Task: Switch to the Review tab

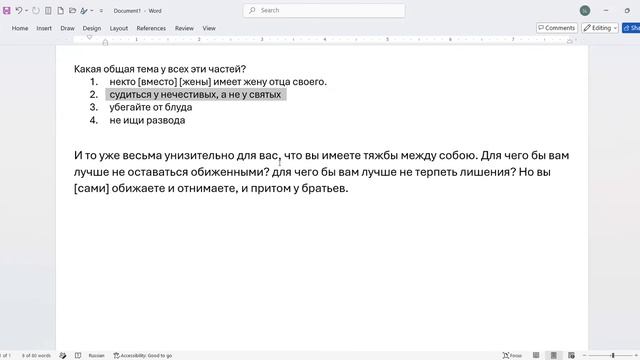Action: click(184, 28)
